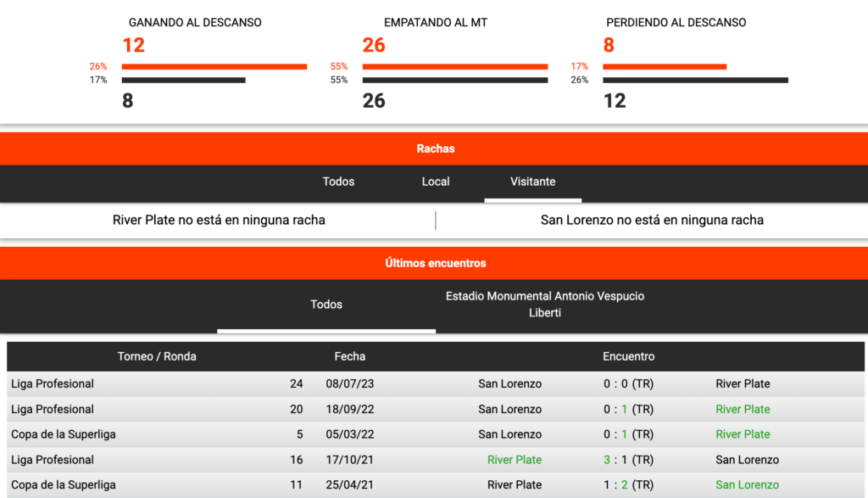Click black 26% bar under Perdiendo al descanso
This screenshot has width=868, height=498.
click(x=695, y=81)
